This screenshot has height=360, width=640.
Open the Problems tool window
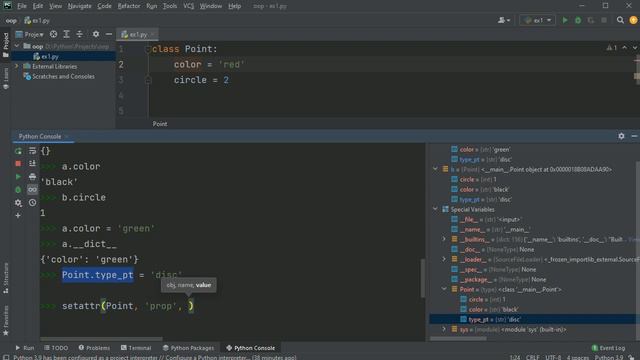94,348
